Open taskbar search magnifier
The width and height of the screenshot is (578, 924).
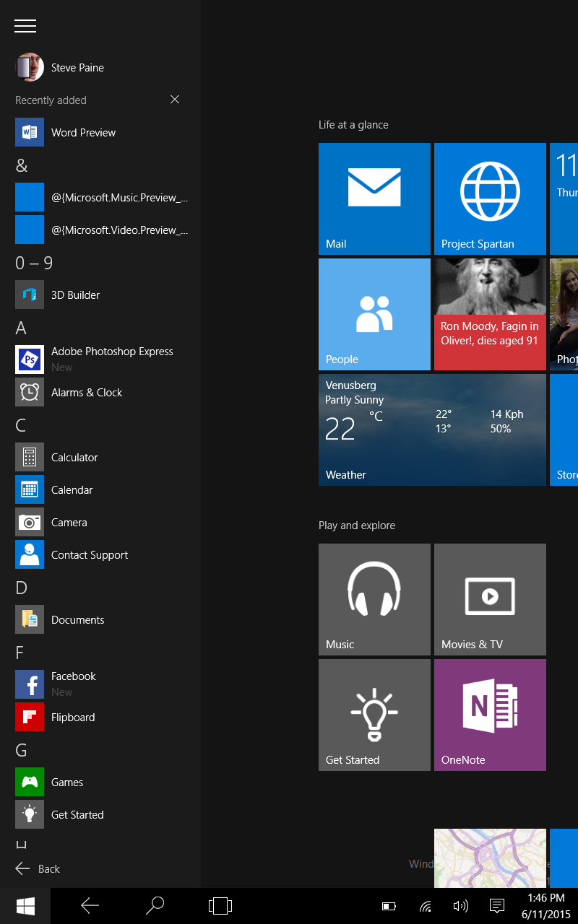click(x=155, y=905)
